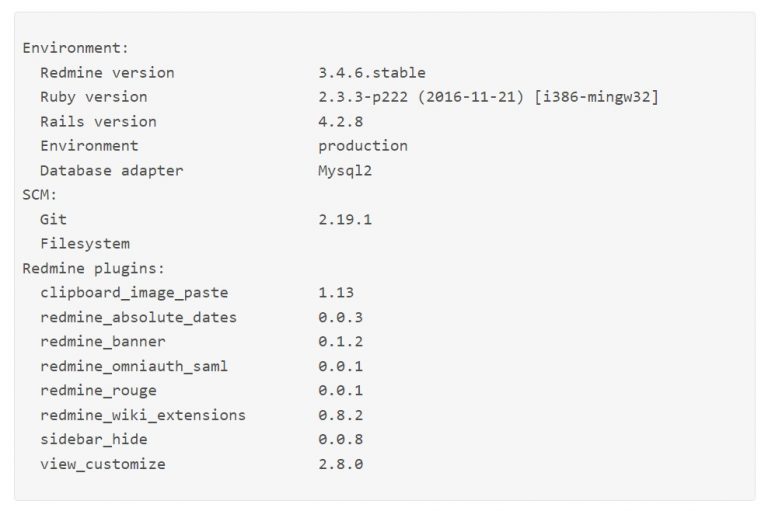Screen dimensions: 768x511
Task: Click the 4.2.8 Rails version value
Action: pyautogui.click(x=340, y=121)
